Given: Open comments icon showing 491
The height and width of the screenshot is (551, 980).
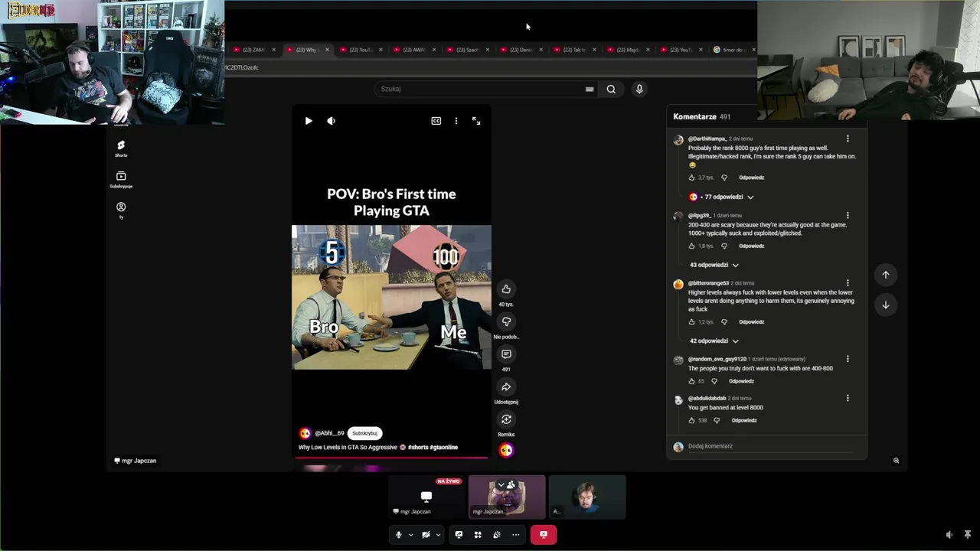Looking at the screenshot, I should click(506, 354).
